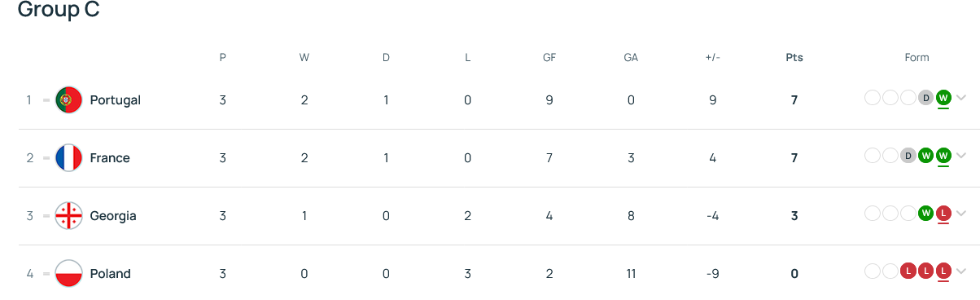Sort table by GF column header

(x=549, y=58)
